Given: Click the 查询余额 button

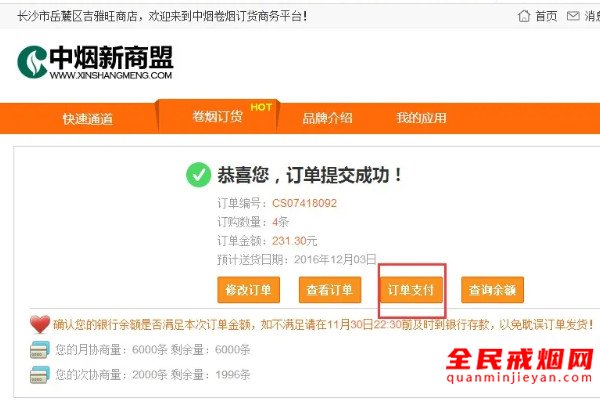Looking at the screenshot, I should click(x=492, y=290).
